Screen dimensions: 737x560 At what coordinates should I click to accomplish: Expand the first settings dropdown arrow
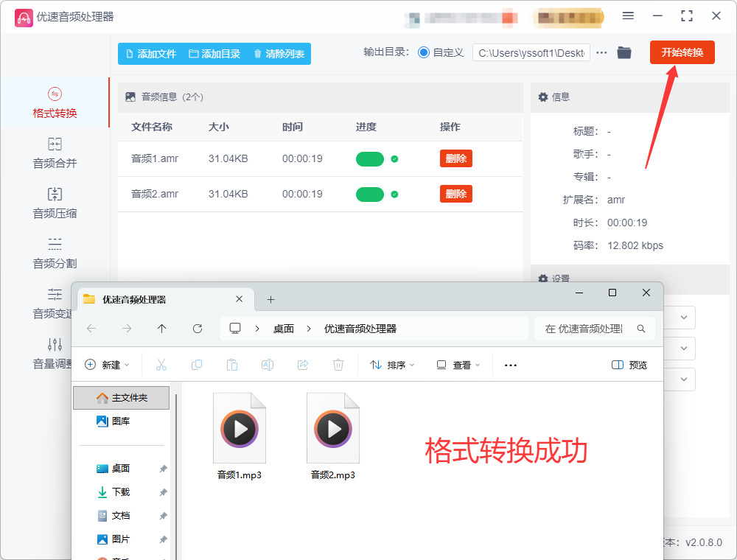(684, 317)
